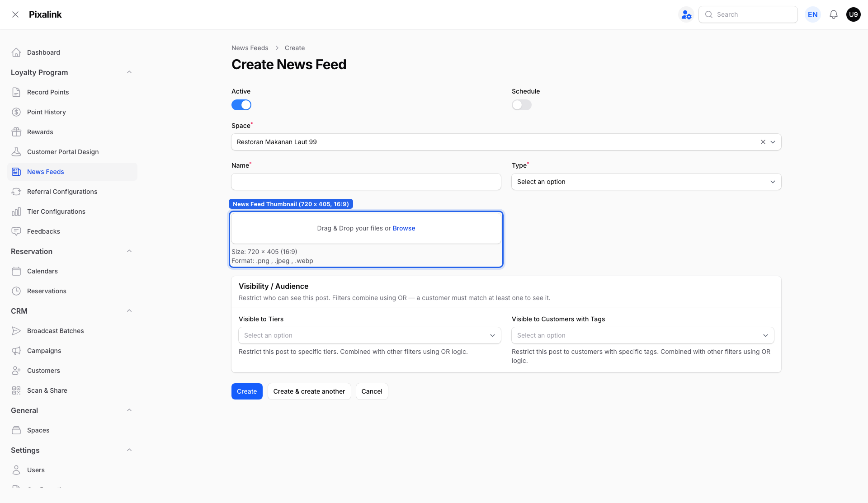Click the Broadcast Batches paper plane icon
The width and height of the screenshot is (868, 503).
click(16, 331)
